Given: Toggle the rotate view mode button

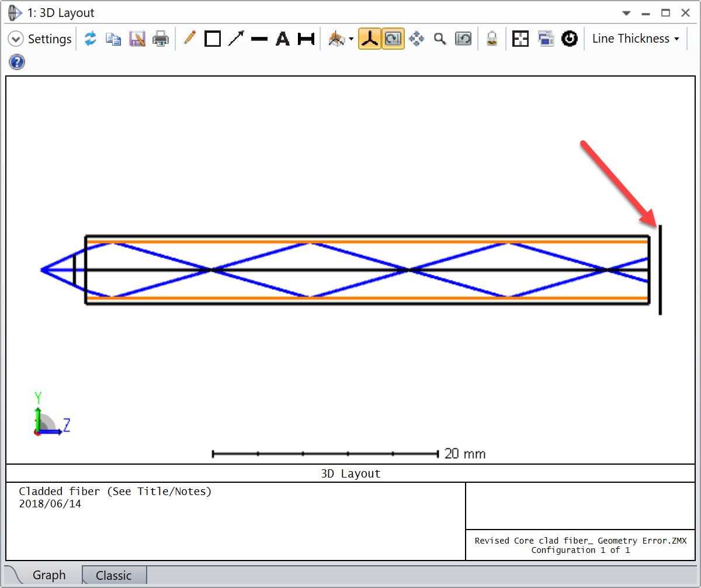Looking at the screenshot, I should [x=393, y=39].
